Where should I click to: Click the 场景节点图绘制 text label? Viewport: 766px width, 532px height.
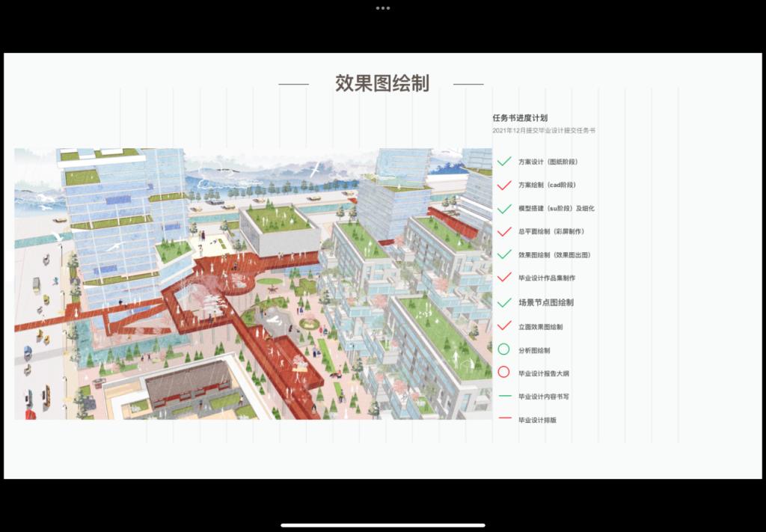(x=546, y=303)
